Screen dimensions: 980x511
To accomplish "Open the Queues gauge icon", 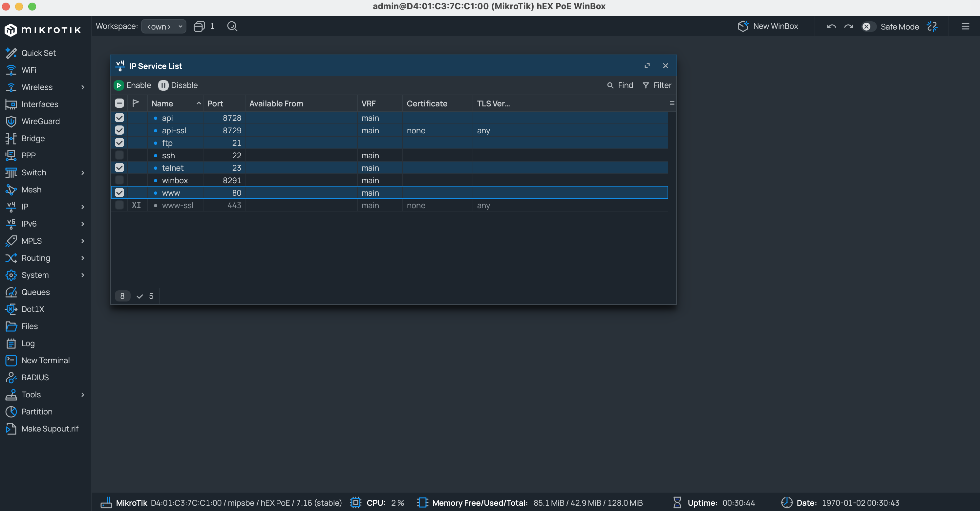I will pyautogui.click(x=11, y=292).
